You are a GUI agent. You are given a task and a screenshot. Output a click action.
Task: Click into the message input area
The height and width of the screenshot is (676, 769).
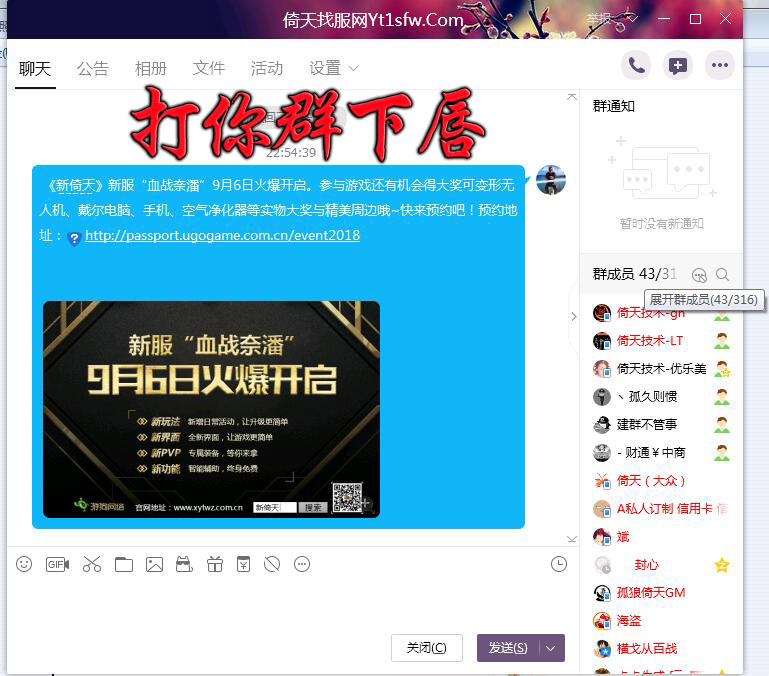coord(293,603)
